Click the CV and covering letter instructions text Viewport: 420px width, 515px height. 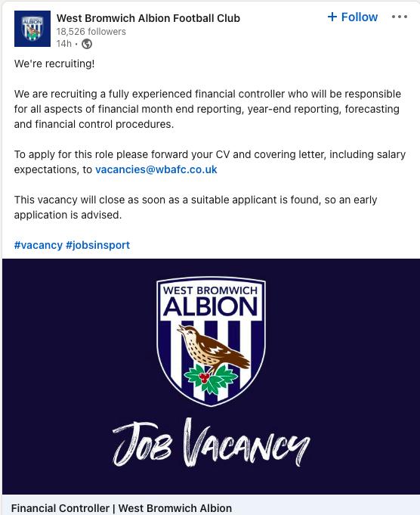[210, 162]
